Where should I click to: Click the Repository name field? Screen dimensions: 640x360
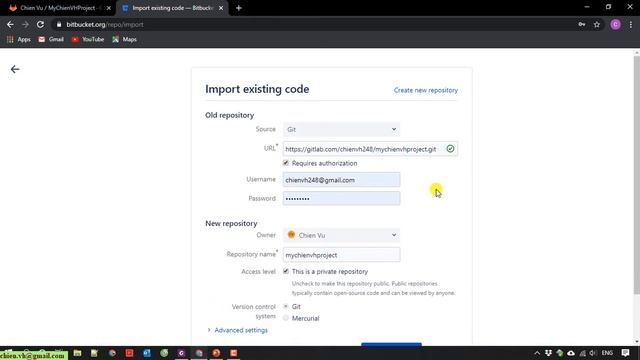pyautogui.click(x=341, y=255)
